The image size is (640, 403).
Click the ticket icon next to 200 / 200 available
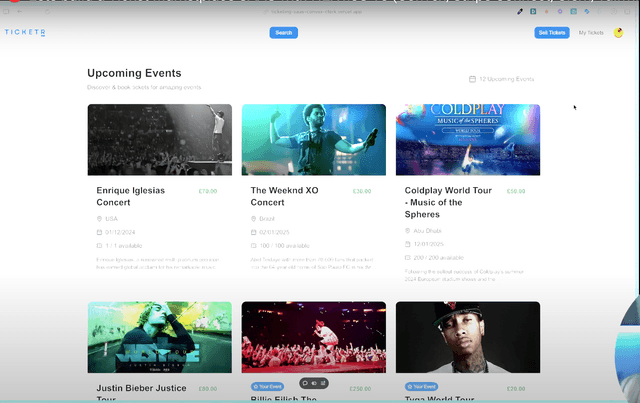[x=407, y=258]
